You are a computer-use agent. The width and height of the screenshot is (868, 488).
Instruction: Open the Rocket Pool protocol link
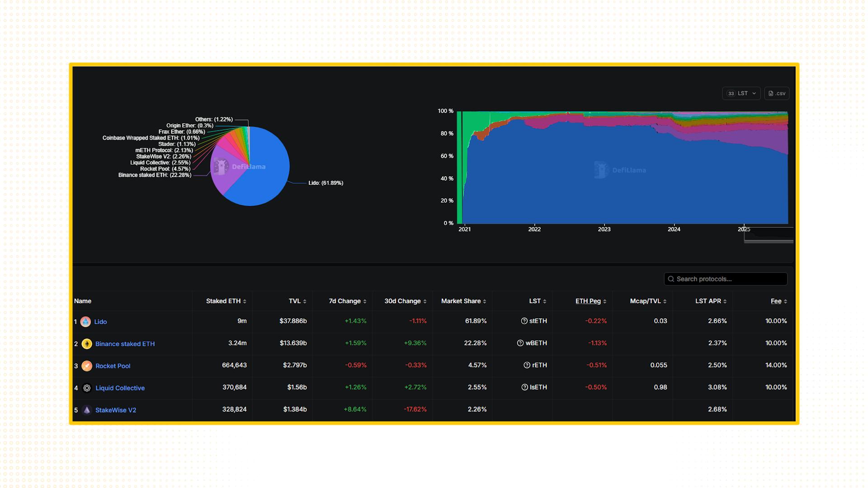point(113,366)
